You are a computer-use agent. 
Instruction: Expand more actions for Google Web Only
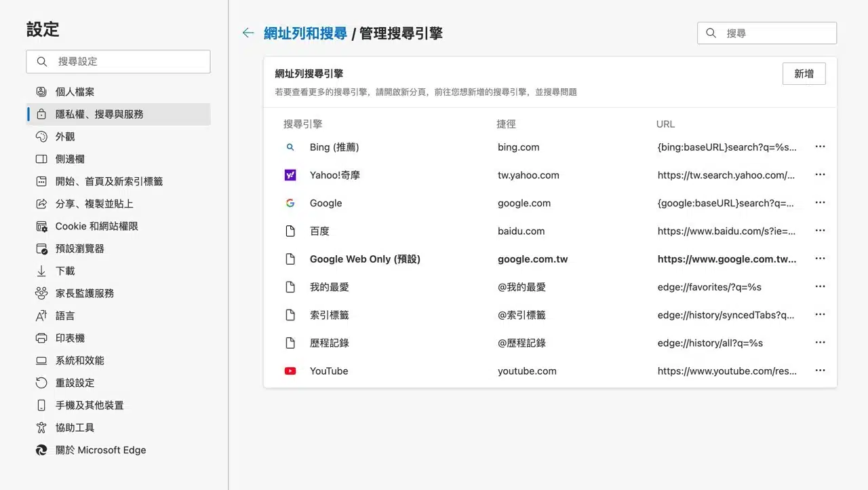820,259
